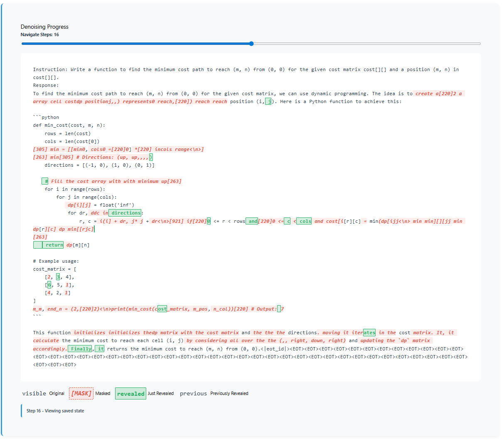Click the 'Denoising Progress' heading
504x439 pixels.
(x=44, y=27)
